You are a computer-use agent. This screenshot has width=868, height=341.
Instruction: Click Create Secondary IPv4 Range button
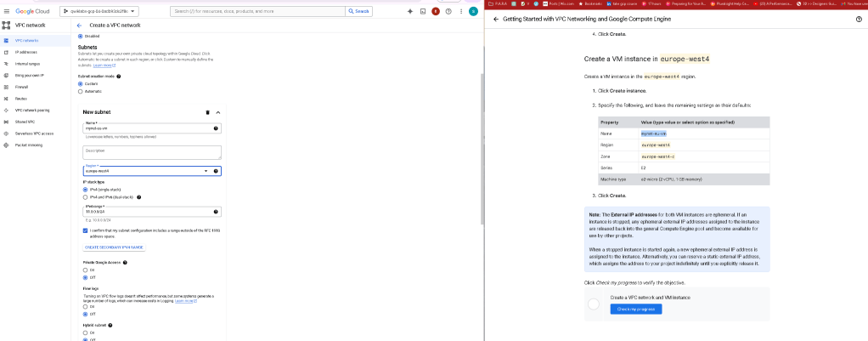pos(114,247)
